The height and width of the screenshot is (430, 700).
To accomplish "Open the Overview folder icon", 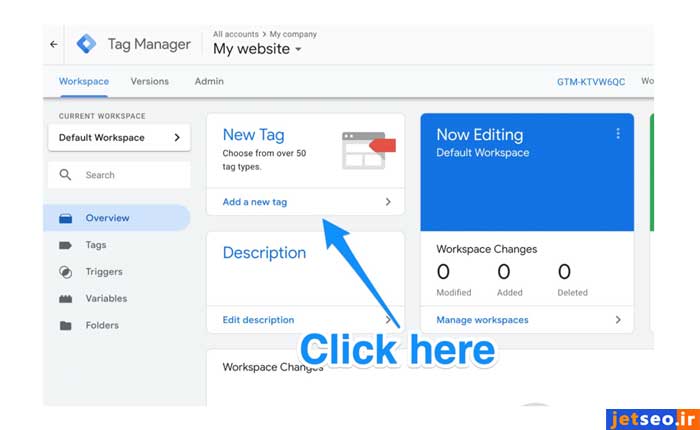I will [66, 218].
